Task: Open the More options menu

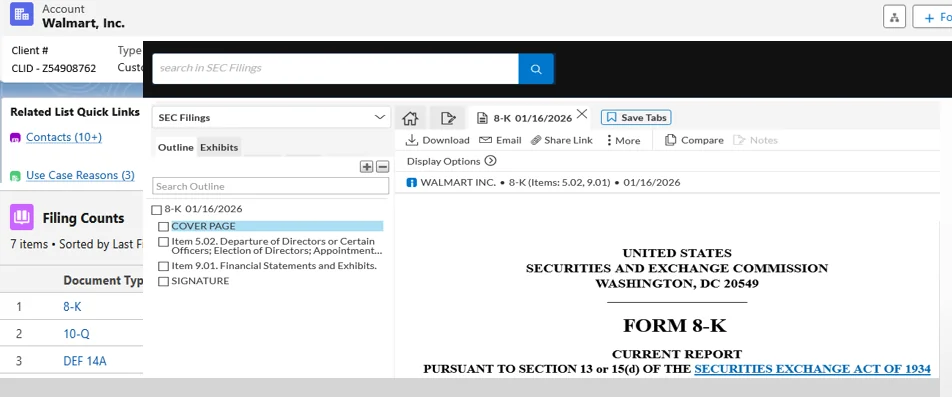Action: coord(623,140)
